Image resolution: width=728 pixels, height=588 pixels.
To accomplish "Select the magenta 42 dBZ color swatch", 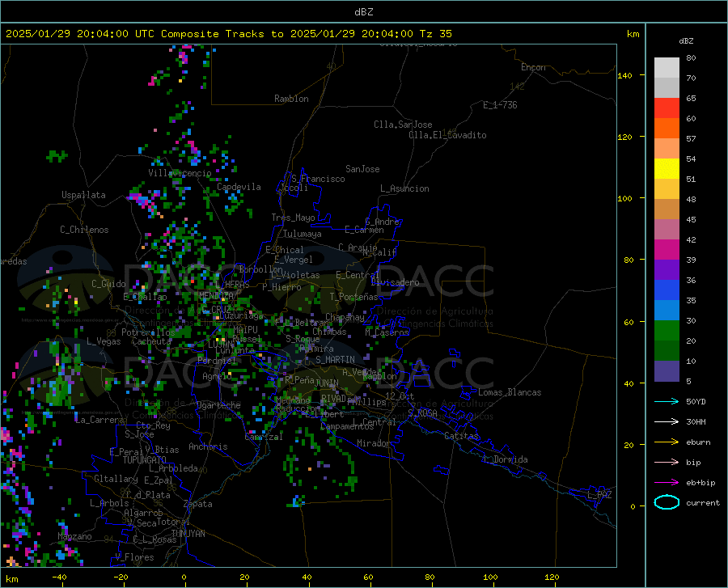I will click(667, 250).
